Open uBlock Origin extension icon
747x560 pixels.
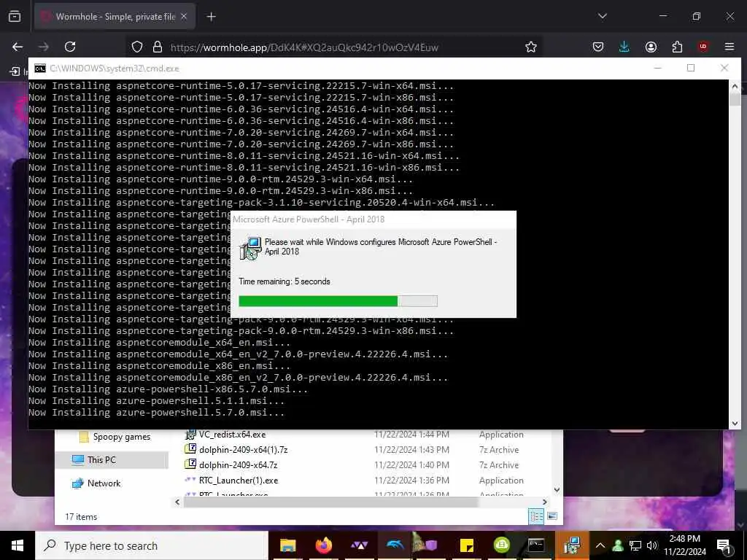(x=703, y=47)
